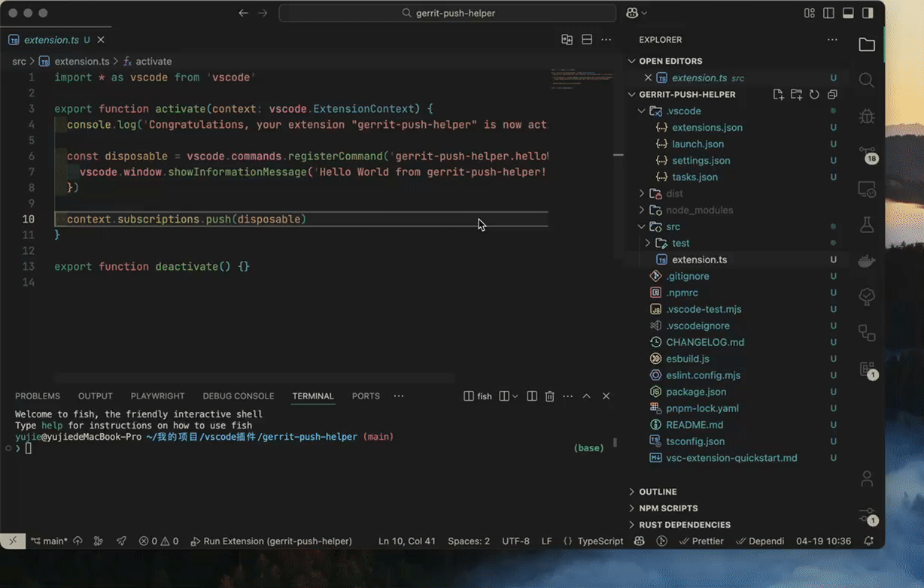The width and height of the screenshot is (924, 588).
Task: Open the Docker whale icon
Action: 867,261
